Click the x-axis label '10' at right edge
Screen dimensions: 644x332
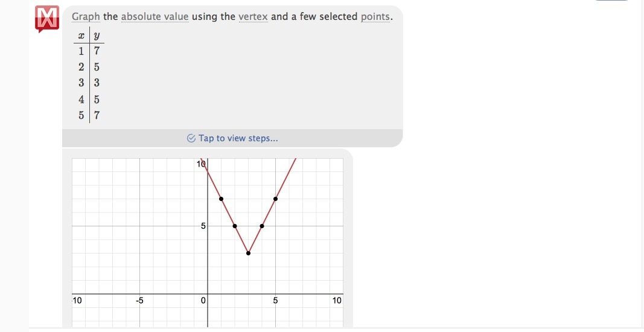pyautogui.click(x=337, y=300)
